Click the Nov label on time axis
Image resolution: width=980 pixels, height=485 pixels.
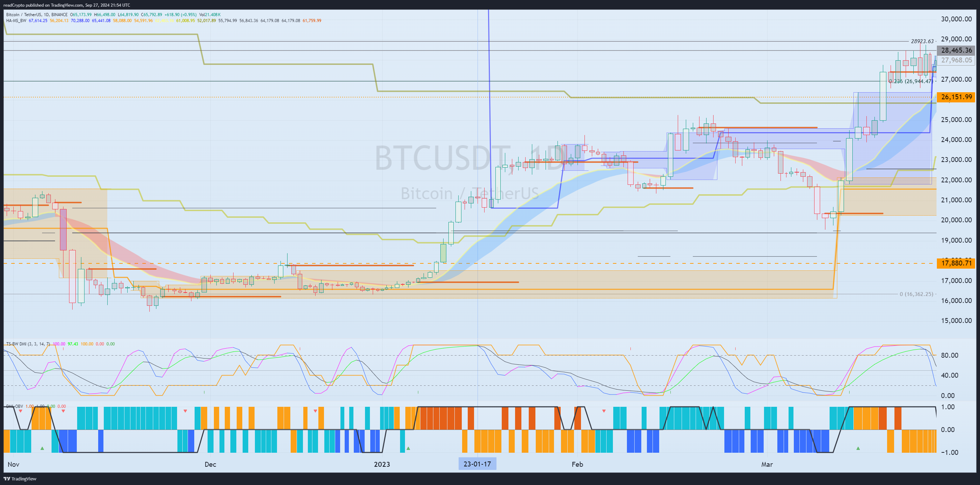(x=13, y=464)
